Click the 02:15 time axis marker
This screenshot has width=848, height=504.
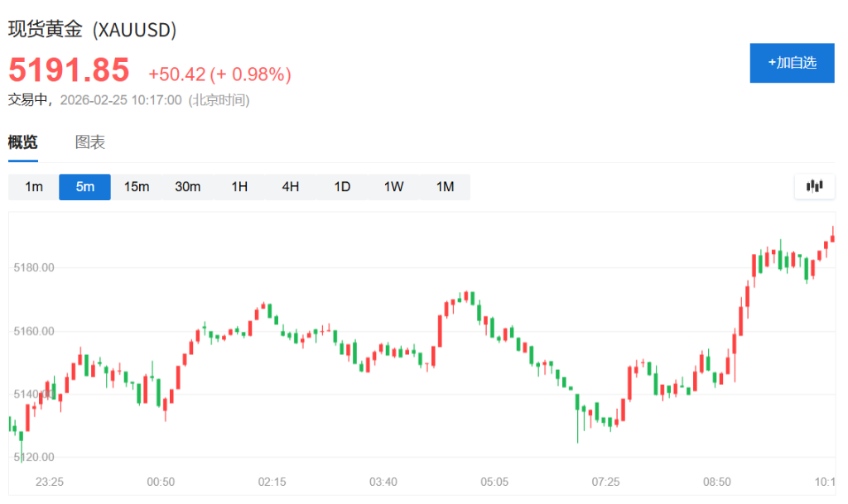click(x=272, y=482)
